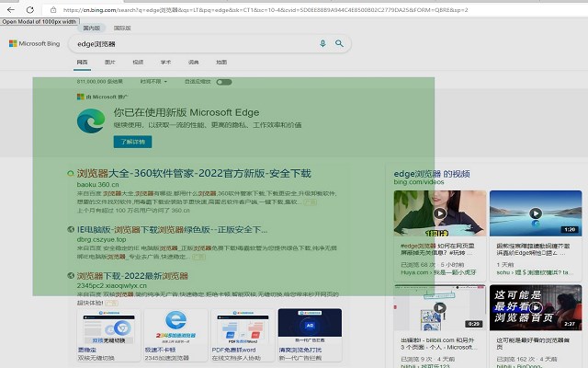This screenshot has height=368, width=588.
Task: Click the 极速不卡顿 card link
Action: pos(160,350)
